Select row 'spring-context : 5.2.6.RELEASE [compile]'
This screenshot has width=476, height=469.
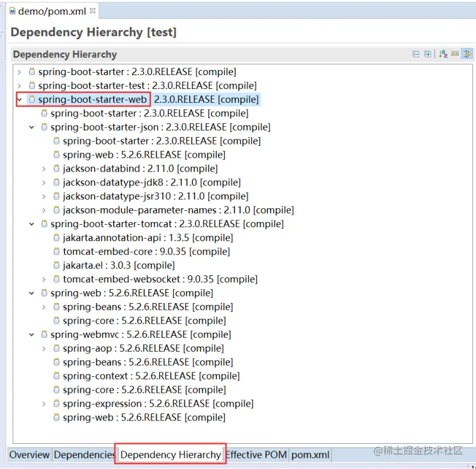pyautogui.click(x=151, y=376)
